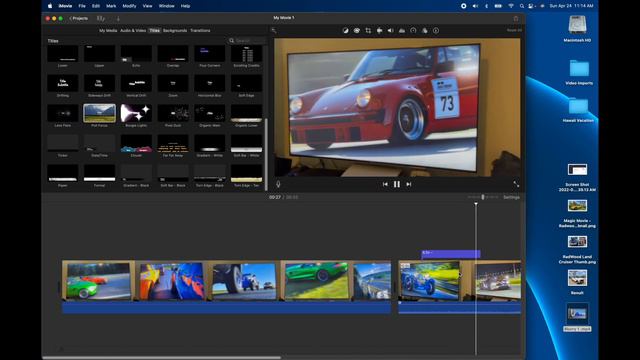Open the Clip Filter and Audio Effects tool
Screen dimensions: 640x360
point(424,31)
